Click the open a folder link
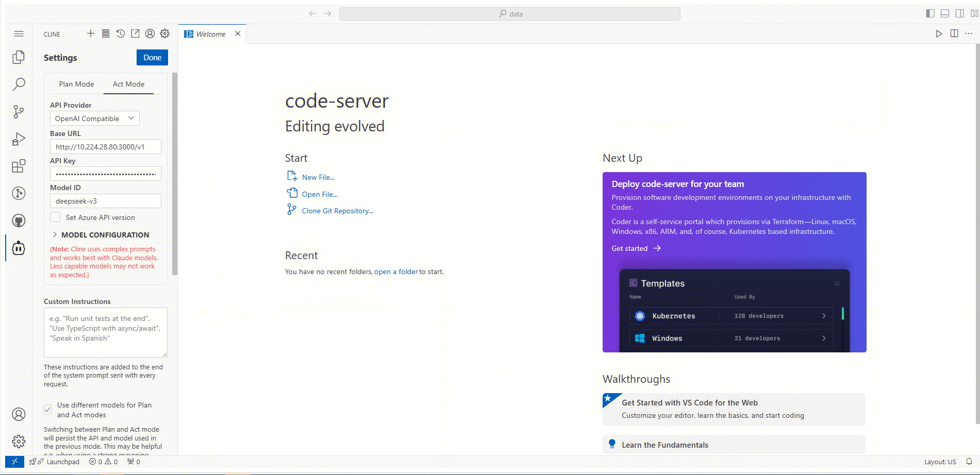This screenshot has height=475, width=980. (x=396, y=272)
